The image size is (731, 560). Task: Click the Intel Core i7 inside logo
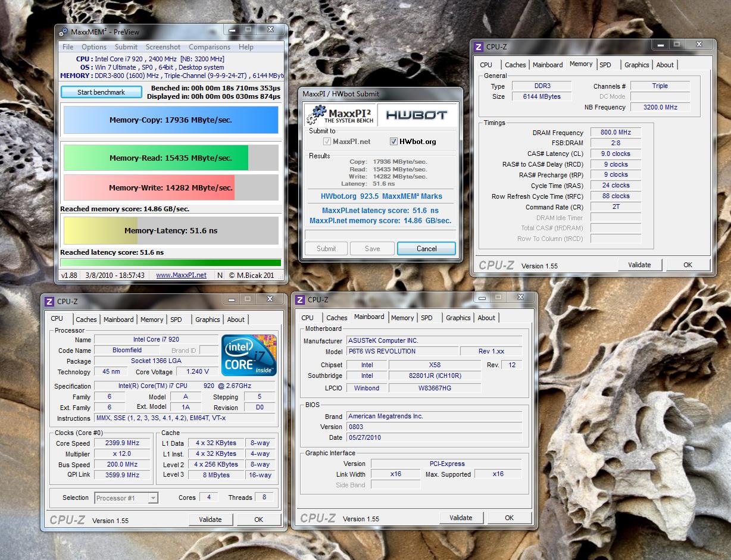(249, 355)
